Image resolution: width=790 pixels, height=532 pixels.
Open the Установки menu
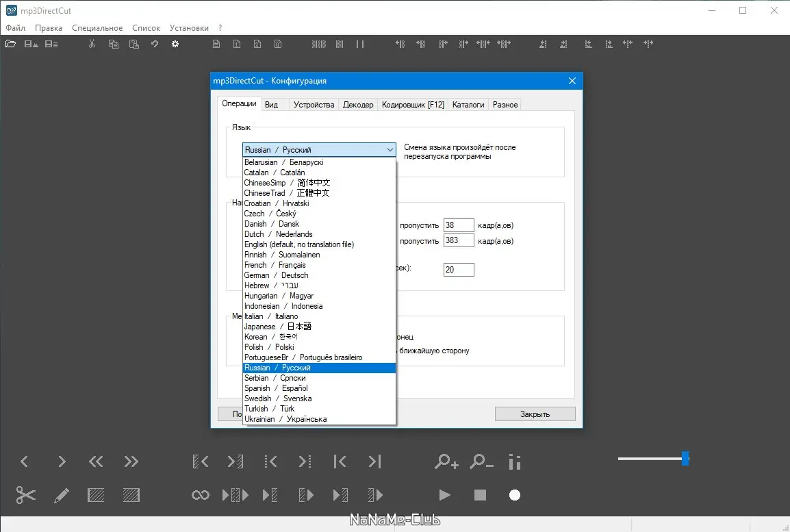click(189, 27)
